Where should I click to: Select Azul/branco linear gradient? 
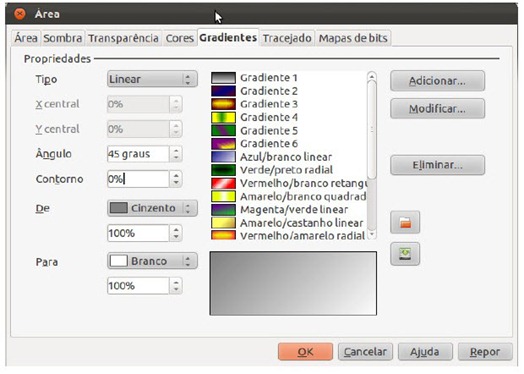click(x=289, y=157)
